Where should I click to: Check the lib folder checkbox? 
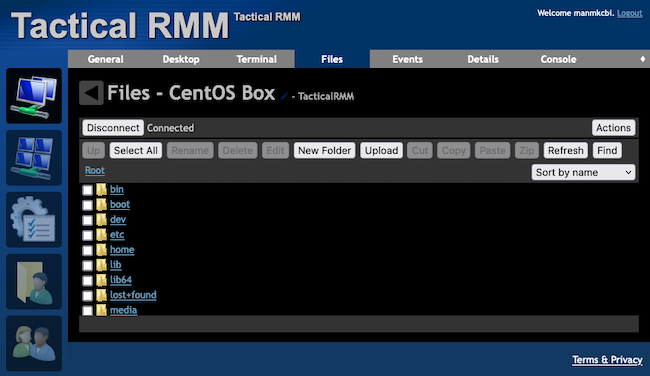click(x=87, y=265)
